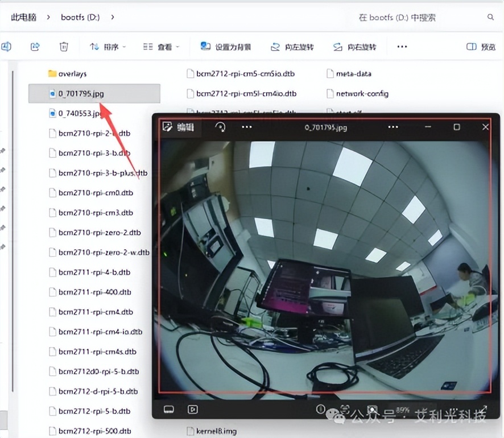Screen dimensions: 504x438
Task: Open the Explorer toolbar's three-dot overflow menu
Action: [402, 47]
